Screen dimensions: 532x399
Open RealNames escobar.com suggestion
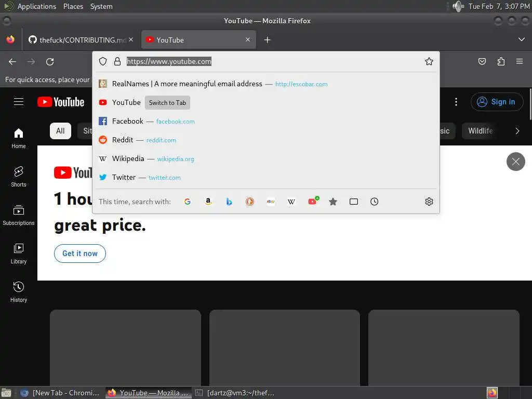tap(266, 84)
